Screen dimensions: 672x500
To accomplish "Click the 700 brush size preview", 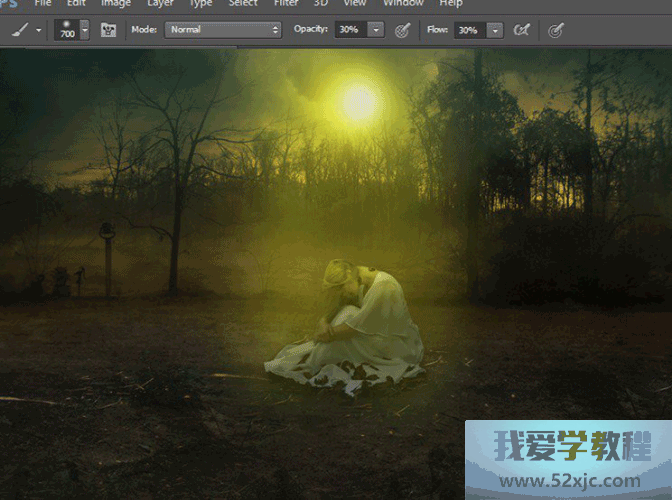I will [x=66, y=30].
